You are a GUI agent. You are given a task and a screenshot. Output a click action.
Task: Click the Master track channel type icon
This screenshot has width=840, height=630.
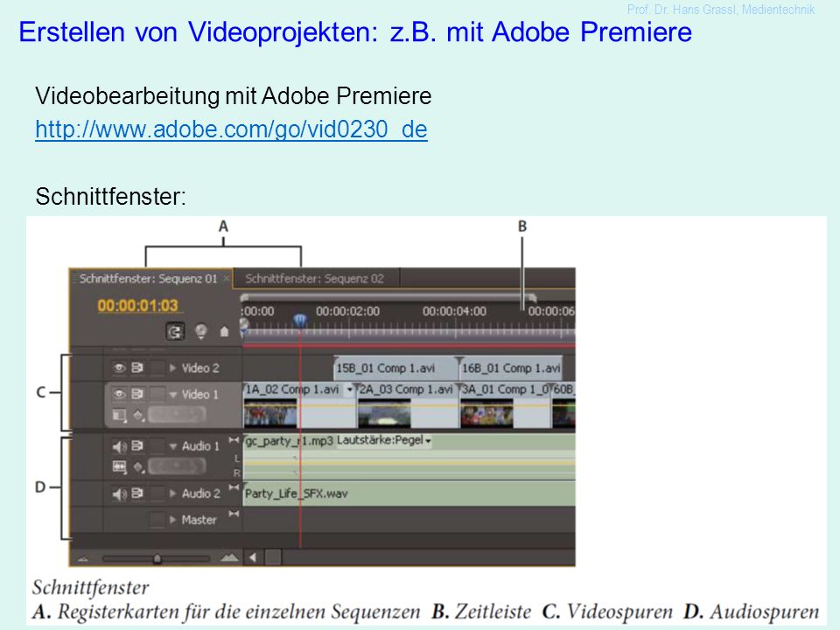coord(234,514)
